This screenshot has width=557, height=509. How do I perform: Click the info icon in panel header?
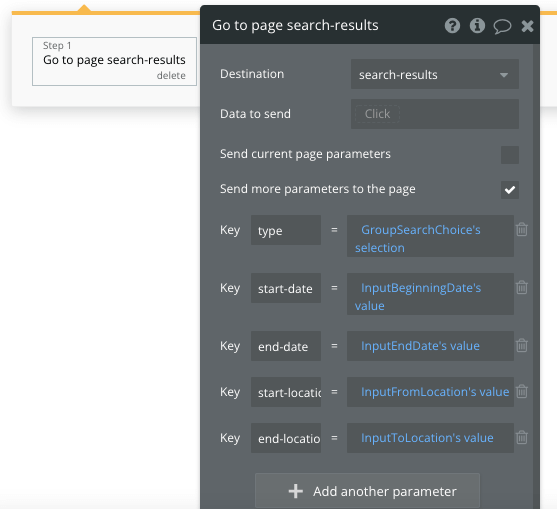[x=477, y=26]
